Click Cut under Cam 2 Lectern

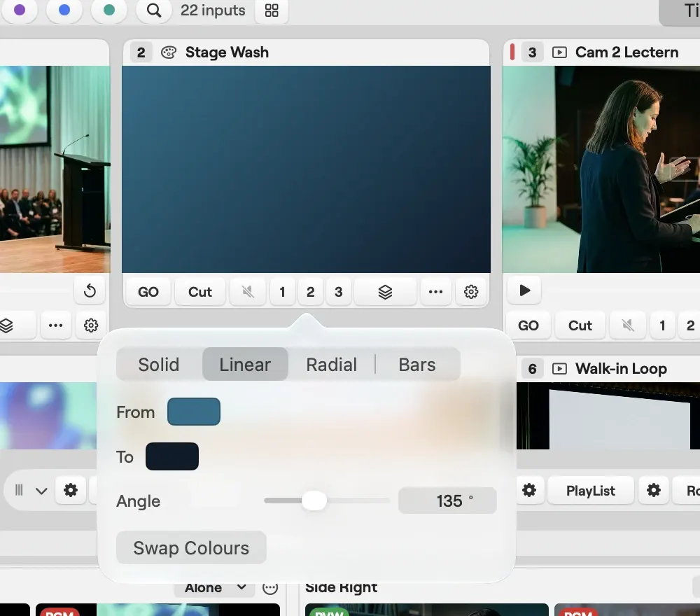[x=580, y=325]
